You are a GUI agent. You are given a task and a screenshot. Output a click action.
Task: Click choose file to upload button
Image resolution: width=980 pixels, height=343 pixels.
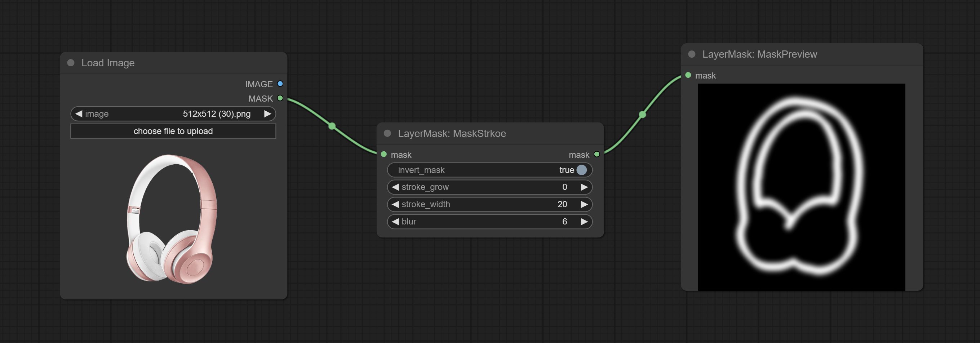click(x=173, y=131)
